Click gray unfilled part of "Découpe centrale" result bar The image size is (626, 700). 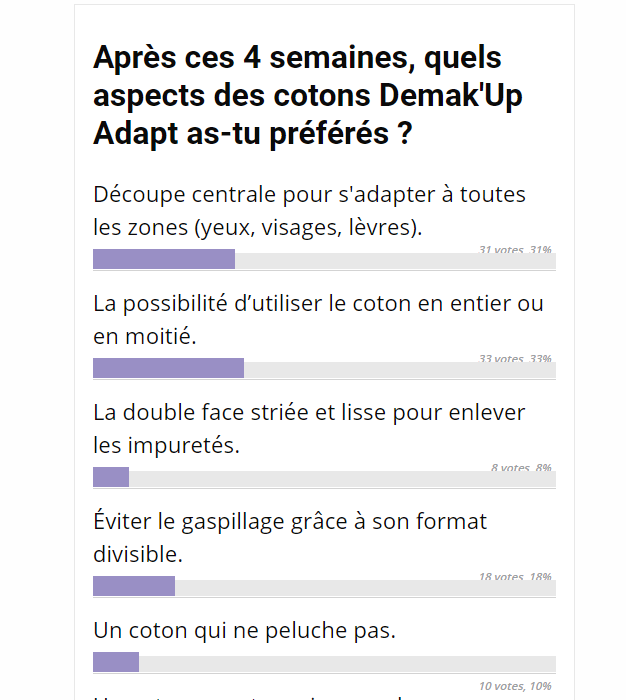tap(395, 261)
